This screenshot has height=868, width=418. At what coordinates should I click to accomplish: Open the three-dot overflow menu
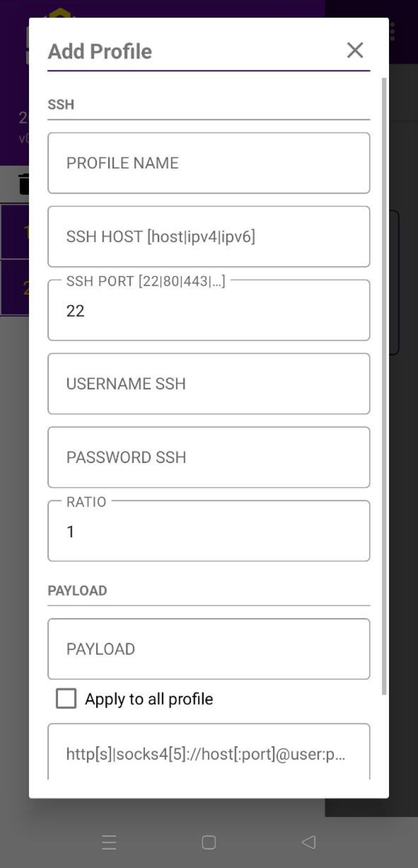(392, 31)
